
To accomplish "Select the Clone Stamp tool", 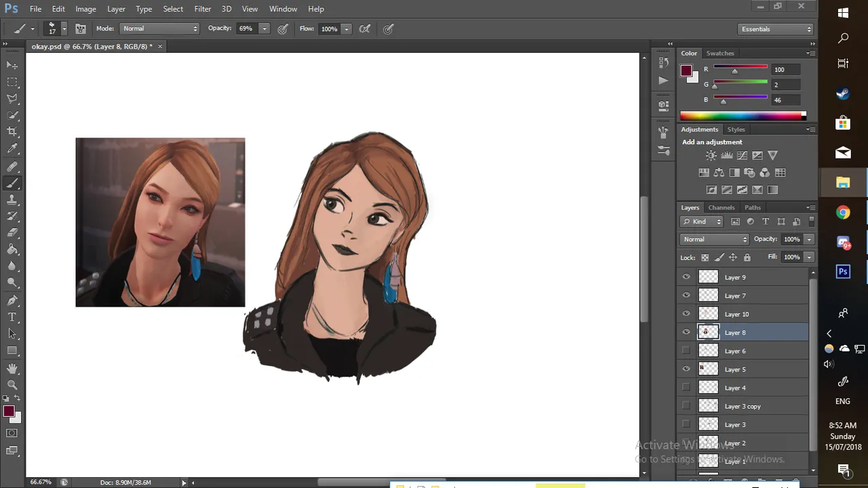I will tap(12, 200).
